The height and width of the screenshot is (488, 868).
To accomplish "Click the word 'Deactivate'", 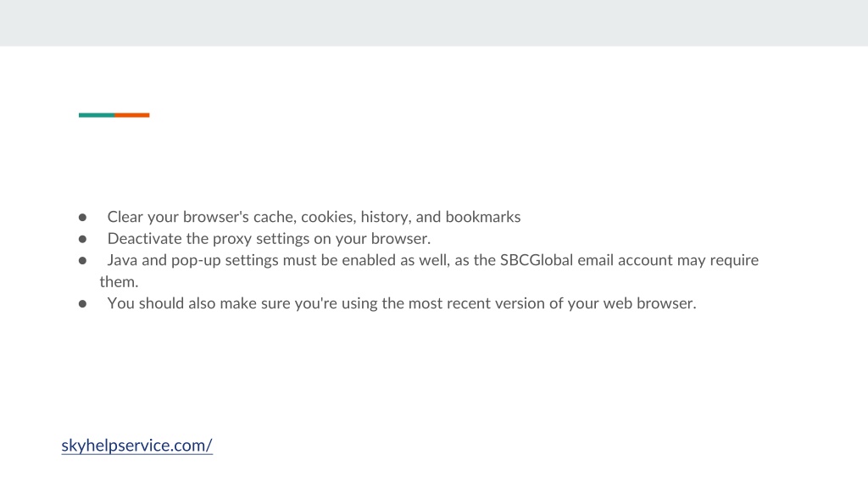I will (144, 238).
